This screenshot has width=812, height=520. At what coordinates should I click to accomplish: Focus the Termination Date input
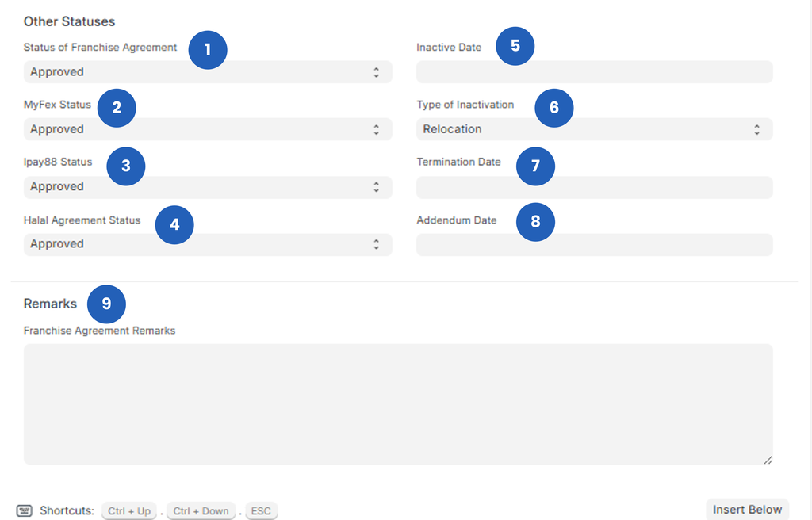click(x=594, y=187)
